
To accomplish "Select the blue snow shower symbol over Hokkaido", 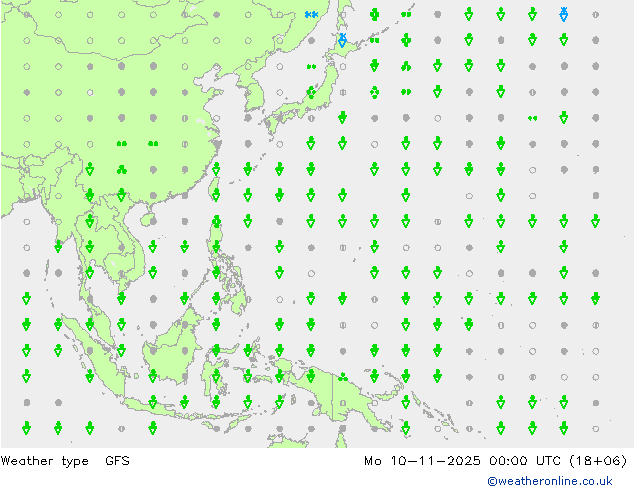I will click(x=342, y=40).
